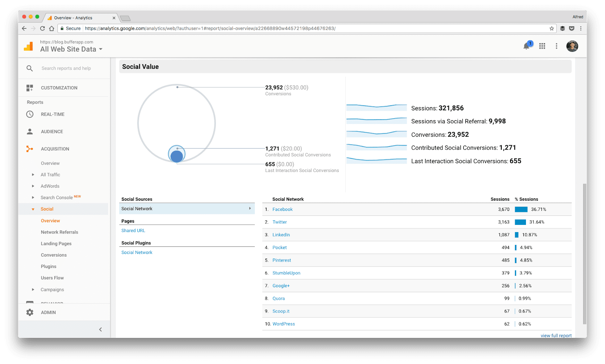Open a new browser tab
The height and width of the screenshot is (364, 605).
coord(125,18)
